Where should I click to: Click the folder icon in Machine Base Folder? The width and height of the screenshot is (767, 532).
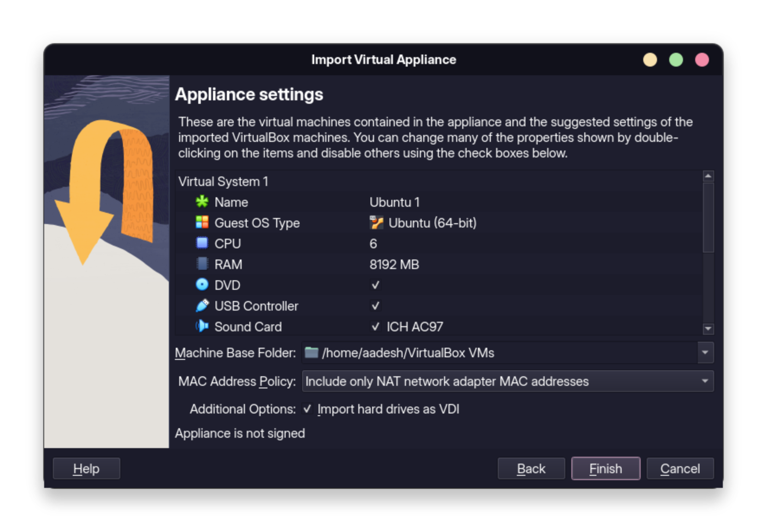311,353
